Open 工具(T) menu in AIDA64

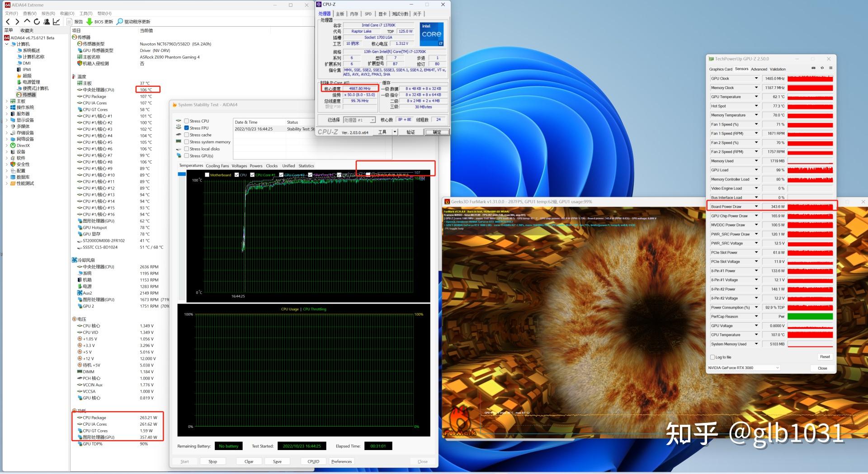86,14
